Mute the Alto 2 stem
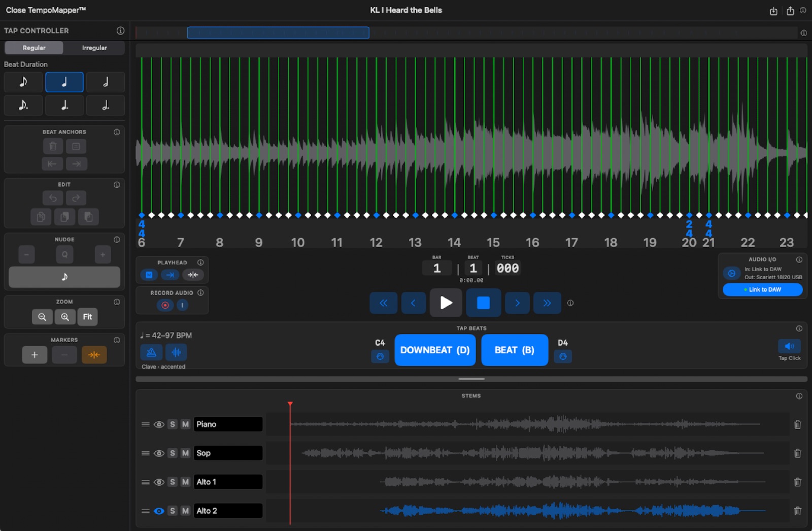Image resolution: width=812 pixels, height=531 pixels. point(185,511)
